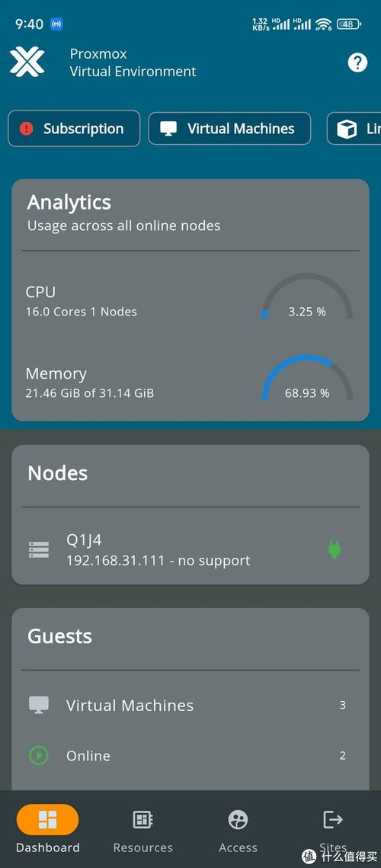Click the Memory usage gauge 68.93 %
Screen dimensions: 381x868
[x=307, y=380]
